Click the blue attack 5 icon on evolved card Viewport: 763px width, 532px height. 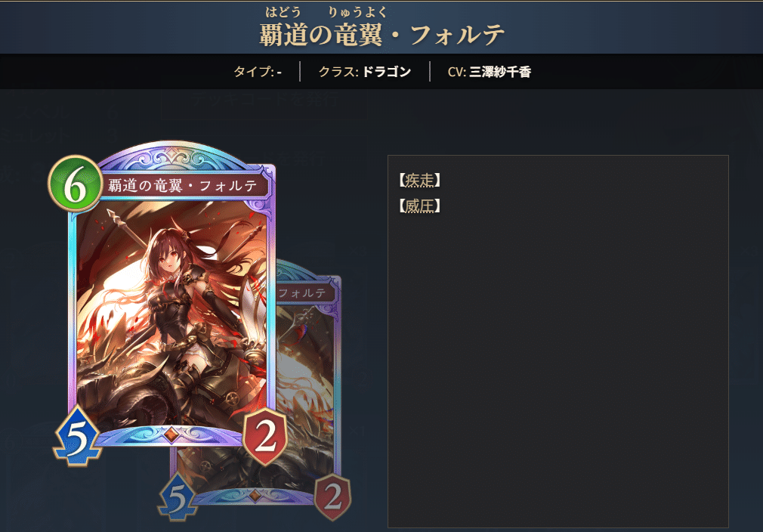point(177,497)
